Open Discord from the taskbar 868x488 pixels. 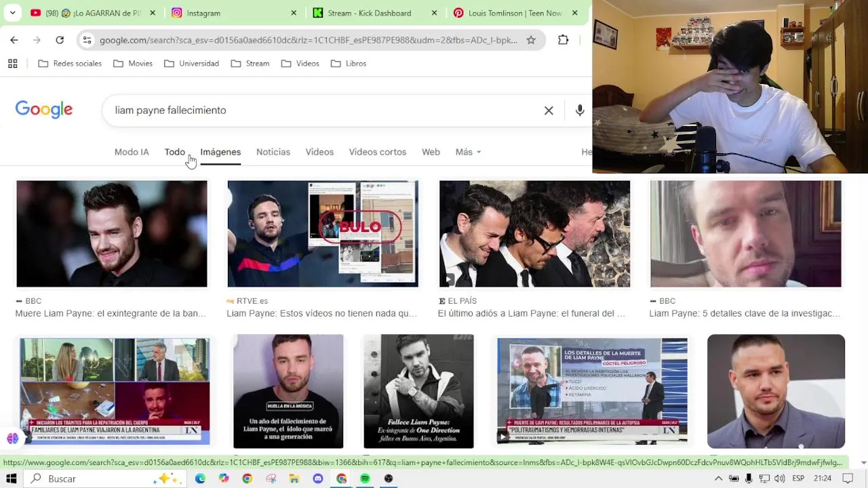coord(318,479)
